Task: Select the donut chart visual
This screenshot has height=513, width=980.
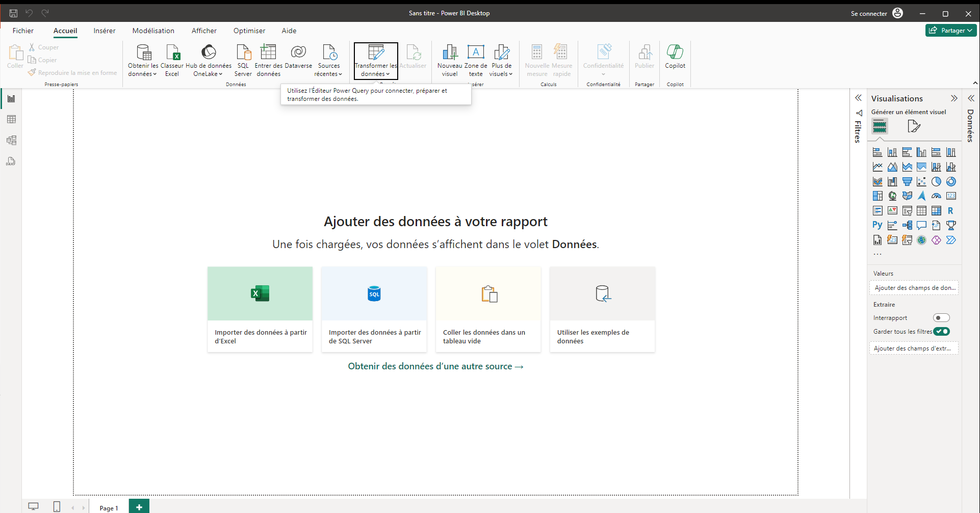Action: pyautogui.click(x=951, y=182)
